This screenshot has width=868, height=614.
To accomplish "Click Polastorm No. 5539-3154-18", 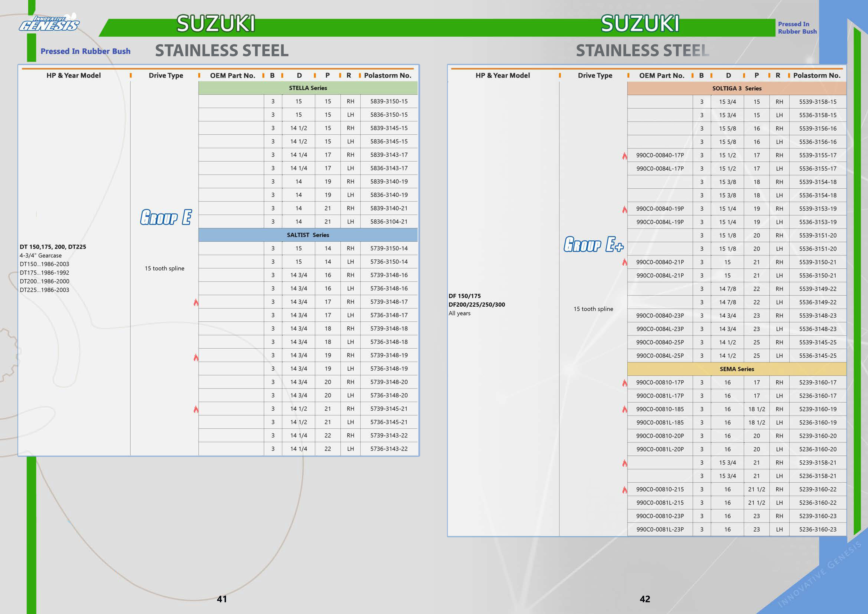I will (818, 182).
